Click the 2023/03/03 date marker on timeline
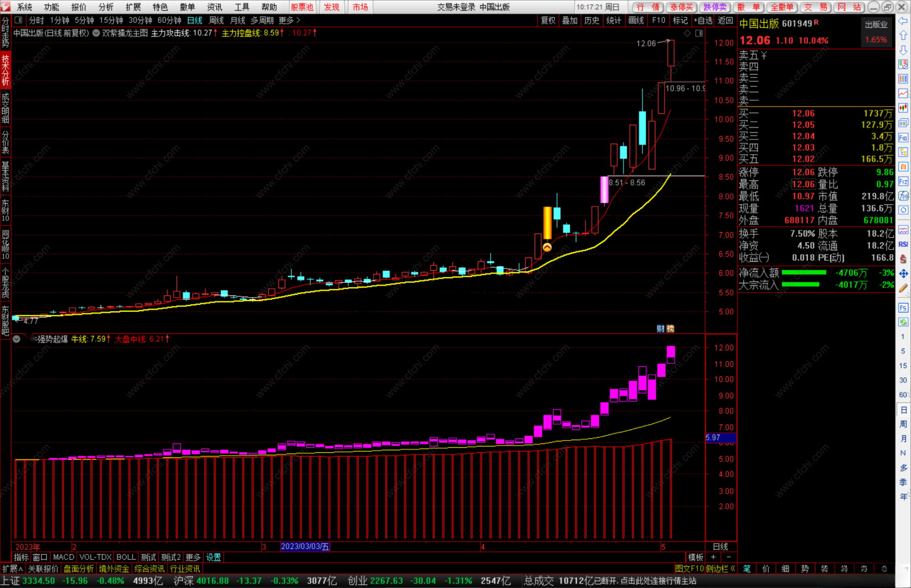This screenshot has width=911, height=588. [x=305, y=547]
